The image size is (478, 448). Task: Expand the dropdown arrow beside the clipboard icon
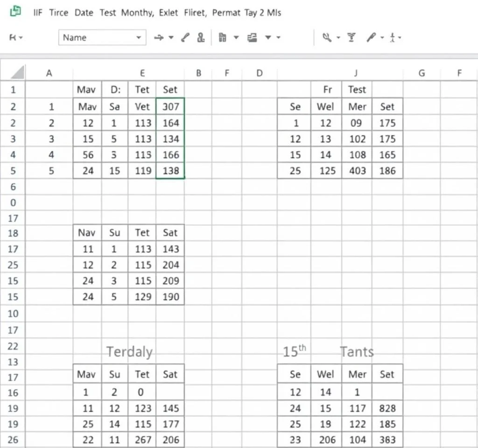coord(236,38)
